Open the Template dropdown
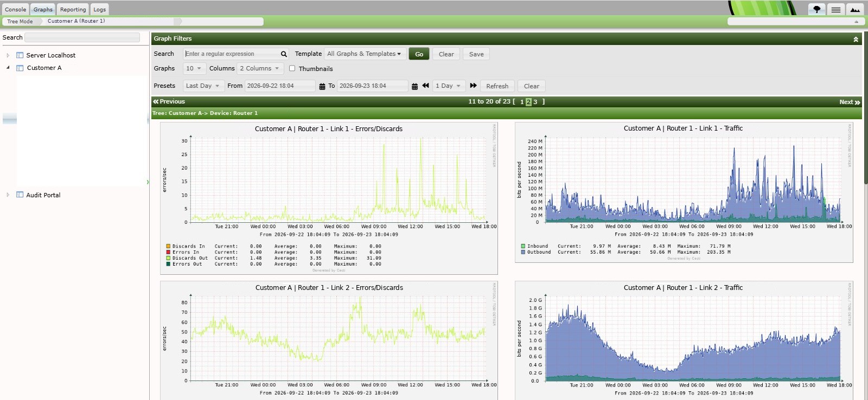The image size is (868, 400). [x=365, y=54]
